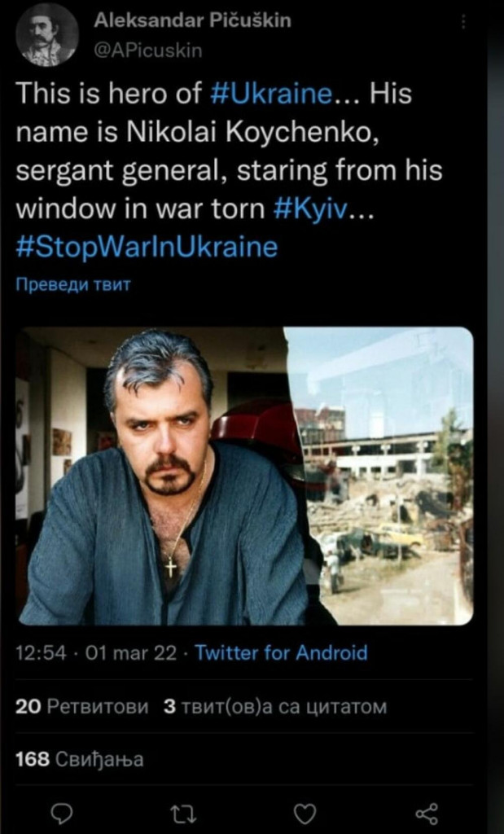
Task: Translate the tweet via Преведи твит
Action: click(72, 283)
